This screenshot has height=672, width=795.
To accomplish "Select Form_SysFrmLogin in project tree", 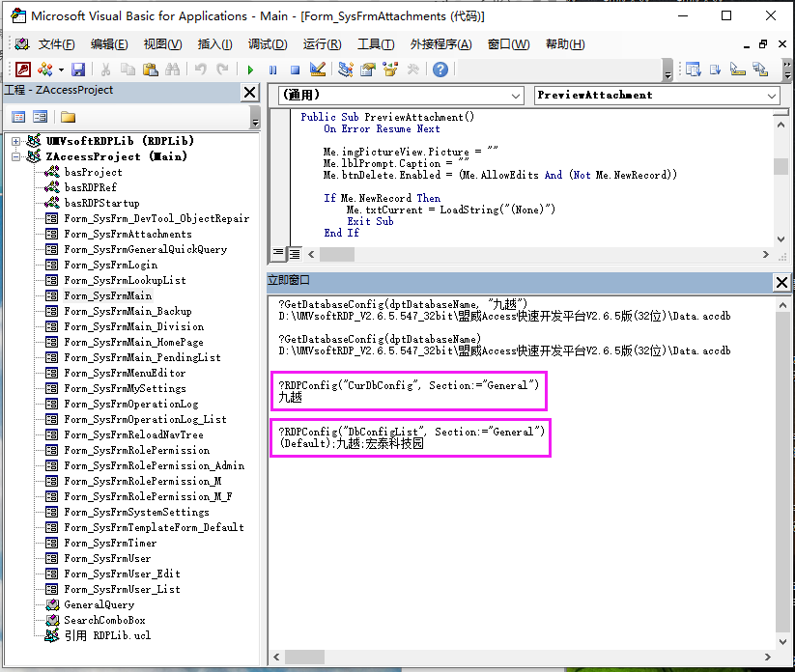I will [110, 266].
